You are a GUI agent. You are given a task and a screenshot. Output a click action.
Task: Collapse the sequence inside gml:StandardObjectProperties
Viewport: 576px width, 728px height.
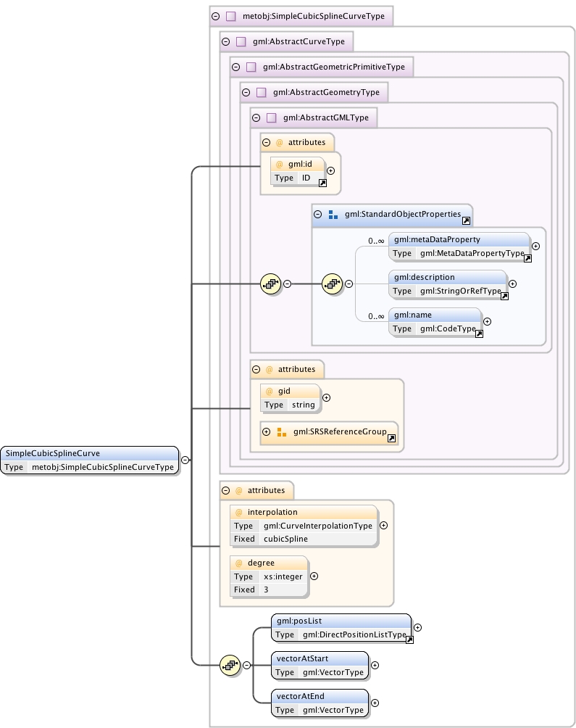point(348,284)
